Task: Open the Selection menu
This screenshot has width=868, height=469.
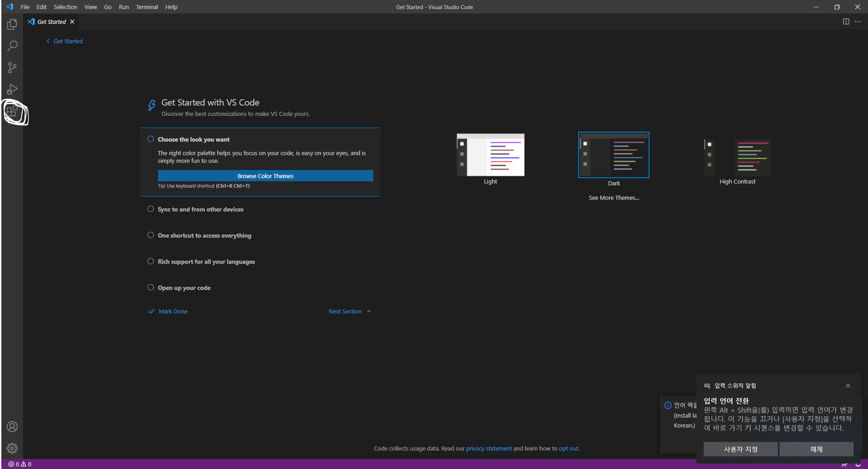Action: [65, 7]
